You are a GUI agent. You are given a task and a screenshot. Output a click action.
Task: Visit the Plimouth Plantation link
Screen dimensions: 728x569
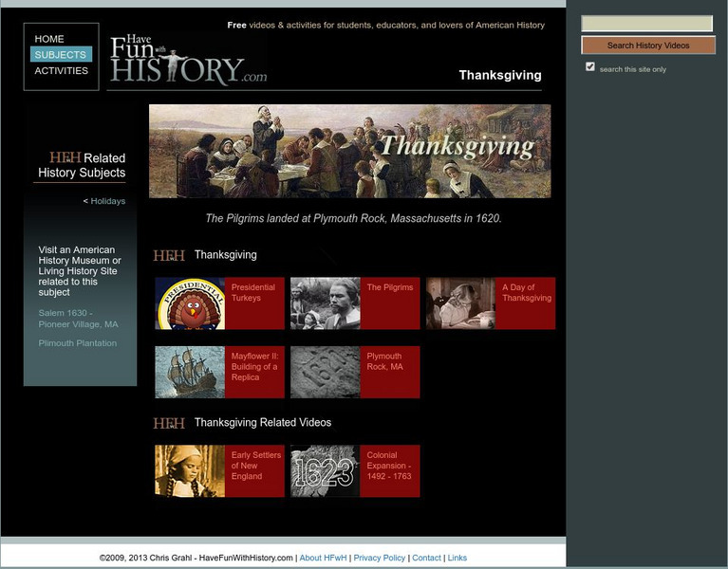click(x=78, y=343)
